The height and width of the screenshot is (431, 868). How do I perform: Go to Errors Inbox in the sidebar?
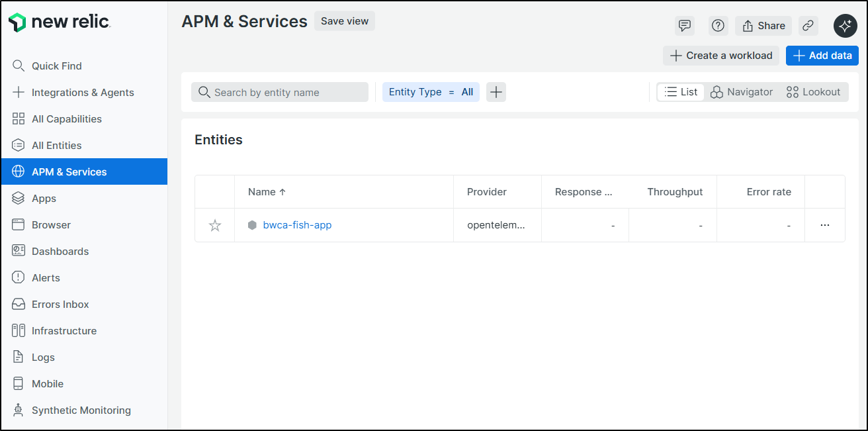coord(60,305)
